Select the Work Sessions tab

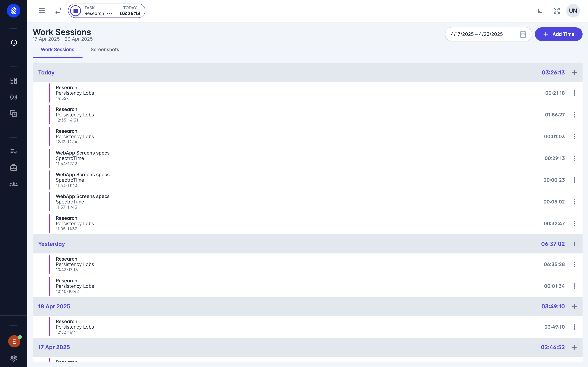[x=58, y=49]
